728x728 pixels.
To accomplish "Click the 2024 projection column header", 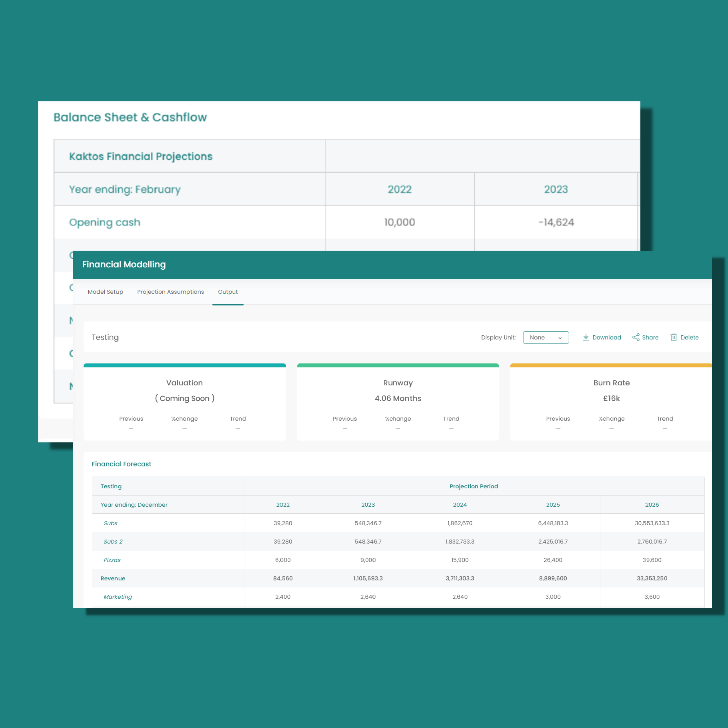I will point(460,505).
